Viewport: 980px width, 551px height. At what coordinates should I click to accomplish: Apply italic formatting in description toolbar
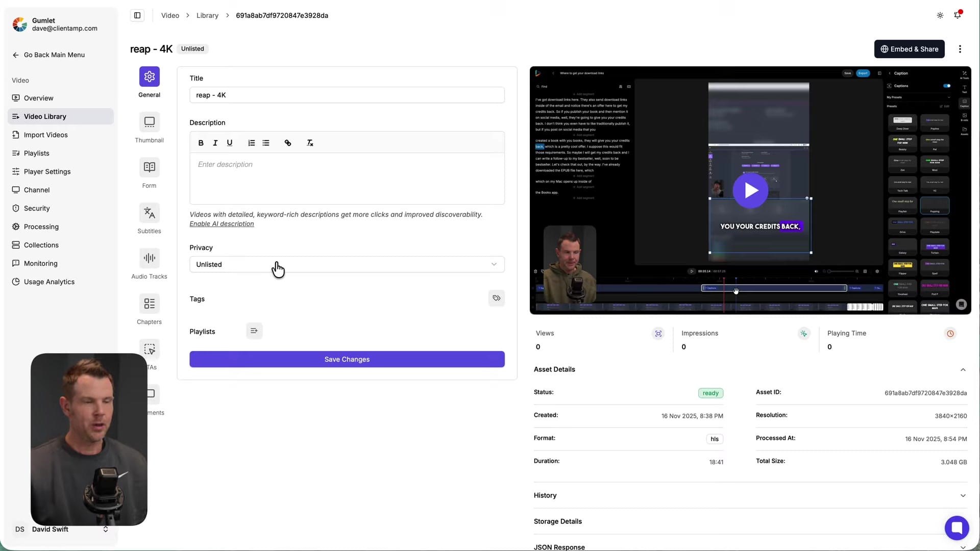215,143
